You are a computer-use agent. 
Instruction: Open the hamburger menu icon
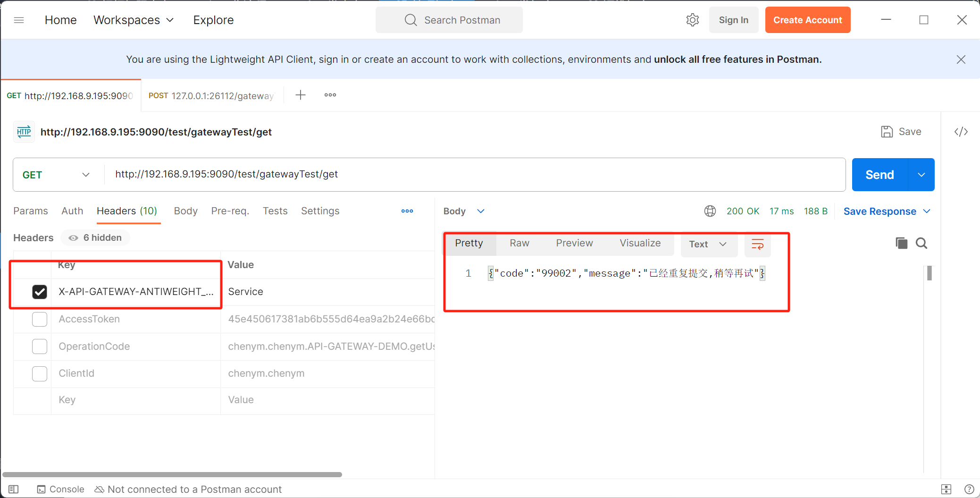point(19,20)
